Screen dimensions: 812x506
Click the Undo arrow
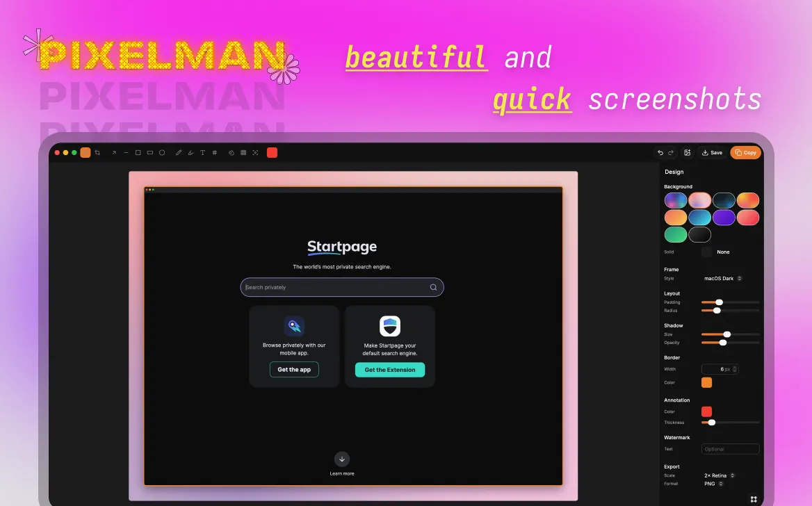(660, 153)
